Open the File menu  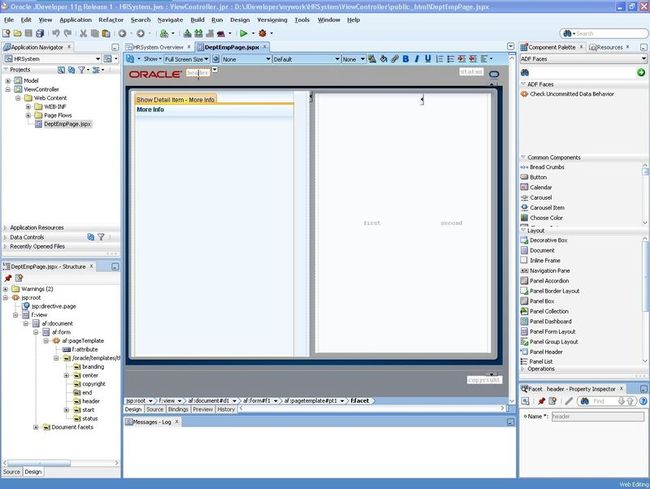(x=9, y=19)
